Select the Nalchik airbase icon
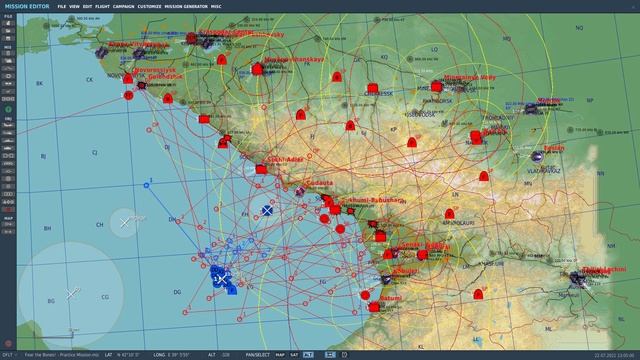The height and width of the screenshot is (360, 640). click(476, 137)
